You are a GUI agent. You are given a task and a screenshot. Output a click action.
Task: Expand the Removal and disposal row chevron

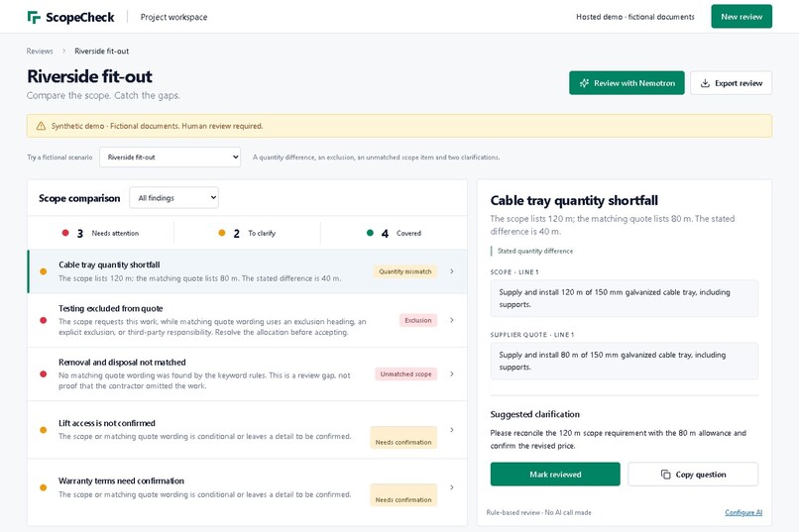[452, 373]
